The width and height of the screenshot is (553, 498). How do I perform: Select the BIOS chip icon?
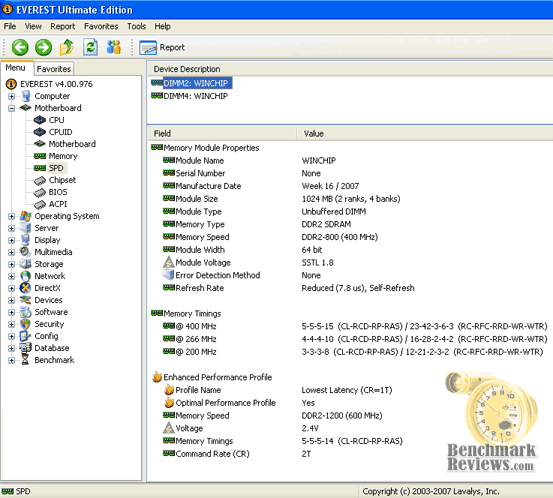[40, 192]
